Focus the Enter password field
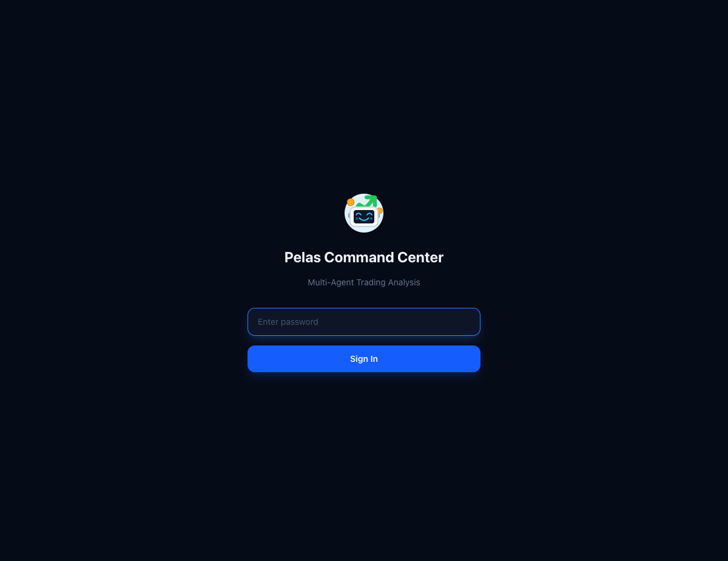This screenshot has width=728, height=561. coord(364,322)
